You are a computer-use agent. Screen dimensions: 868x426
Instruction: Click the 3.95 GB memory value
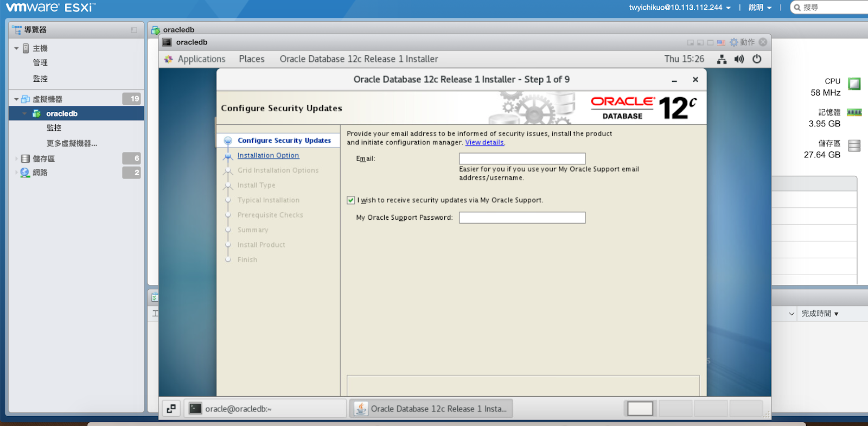click(x=824, y=124)
